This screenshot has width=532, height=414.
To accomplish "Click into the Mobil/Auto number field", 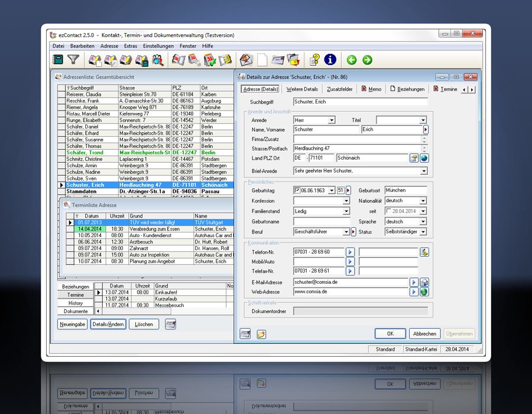I will click(319, 261).
